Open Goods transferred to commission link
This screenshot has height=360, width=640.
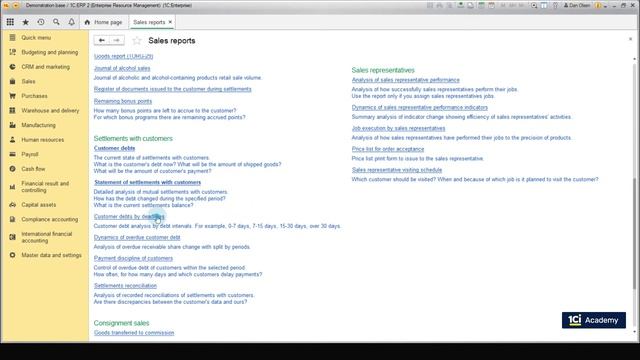coord(134,333)
